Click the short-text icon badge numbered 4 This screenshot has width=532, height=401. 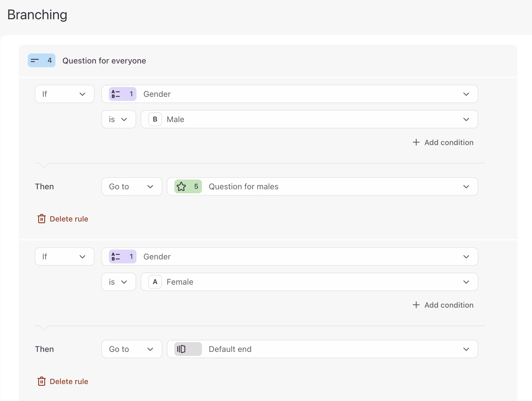42,60
